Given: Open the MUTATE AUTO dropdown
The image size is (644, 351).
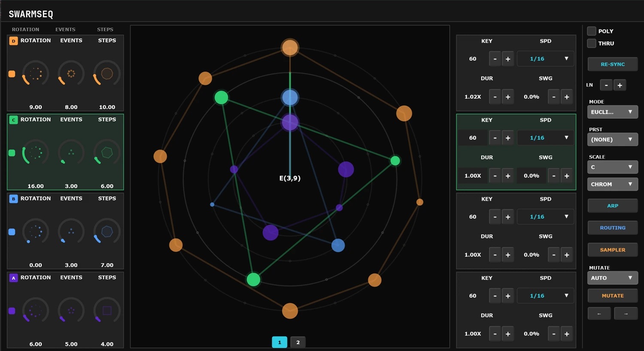Looking at the screenshot, I should [x=612, y=278].
